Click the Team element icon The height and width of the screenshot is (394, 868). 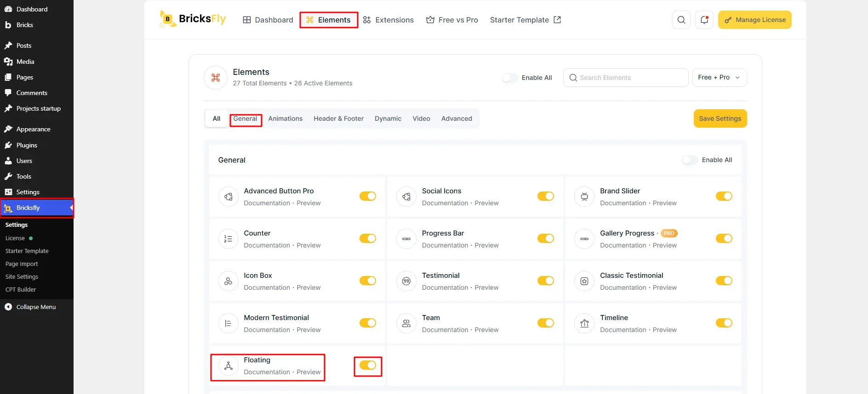point(406,324)
